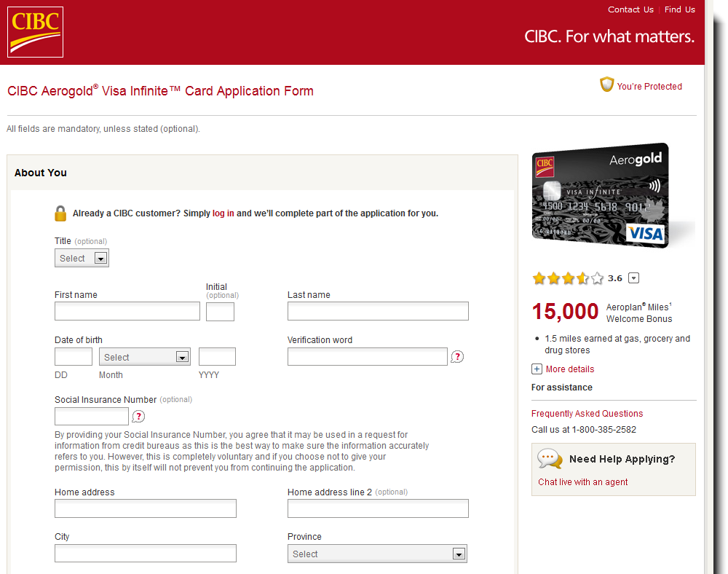Click the half-filled fourth rating star
This screenshot has height=574, width=728.
582,278
